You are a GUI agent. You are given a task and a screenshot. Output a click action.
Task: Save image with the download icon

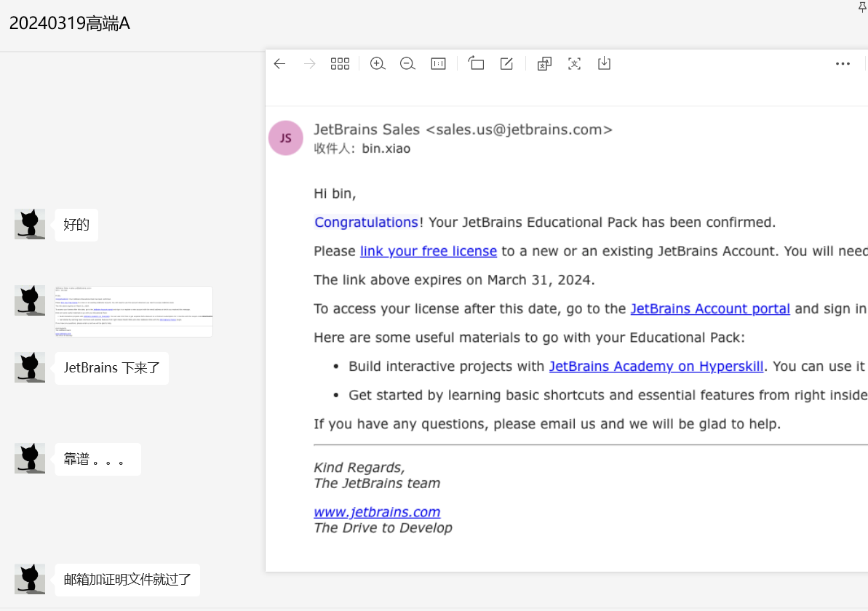tap(604, 63)
